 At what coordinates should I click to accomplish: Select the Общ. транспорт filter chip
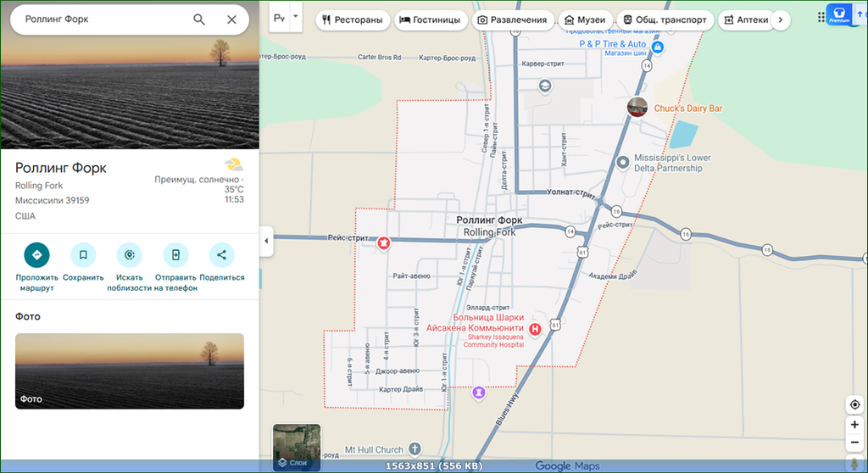[665, 20]
